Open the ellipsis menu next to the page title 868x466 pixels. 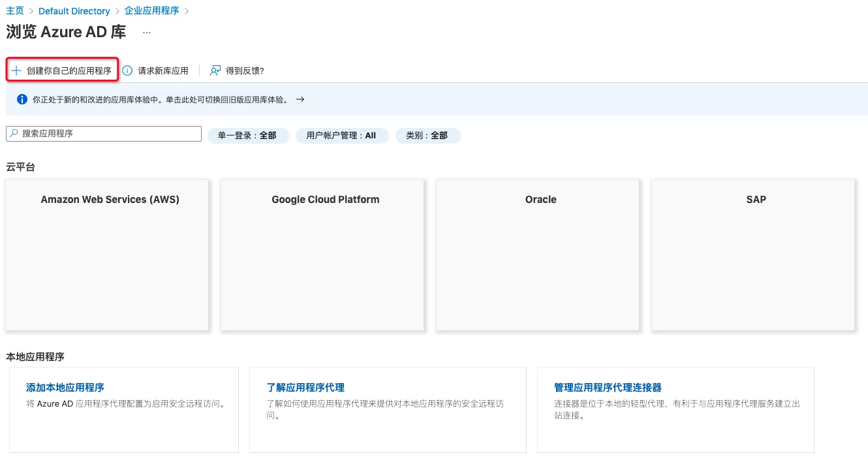tap(147, 32)
